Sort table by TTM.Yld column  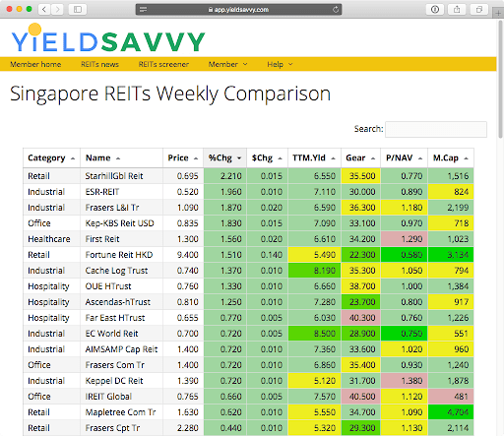pyautogui.click(x=314, y=158)
